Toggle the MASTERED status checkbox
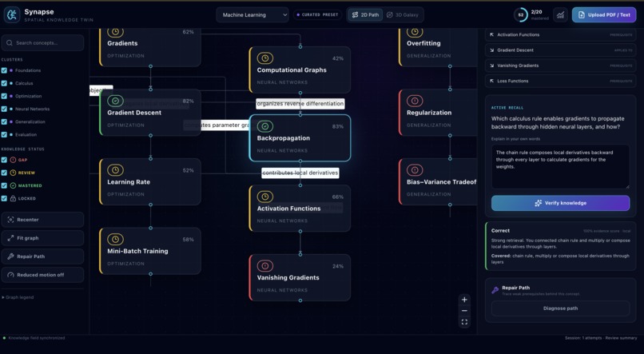 tap(4, 185)
